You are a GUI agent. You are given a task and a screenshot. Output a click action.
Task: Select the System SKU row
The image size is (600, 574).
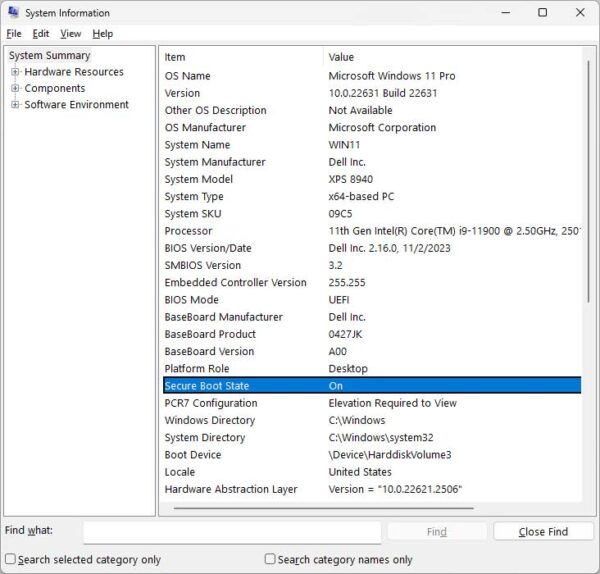372,214
